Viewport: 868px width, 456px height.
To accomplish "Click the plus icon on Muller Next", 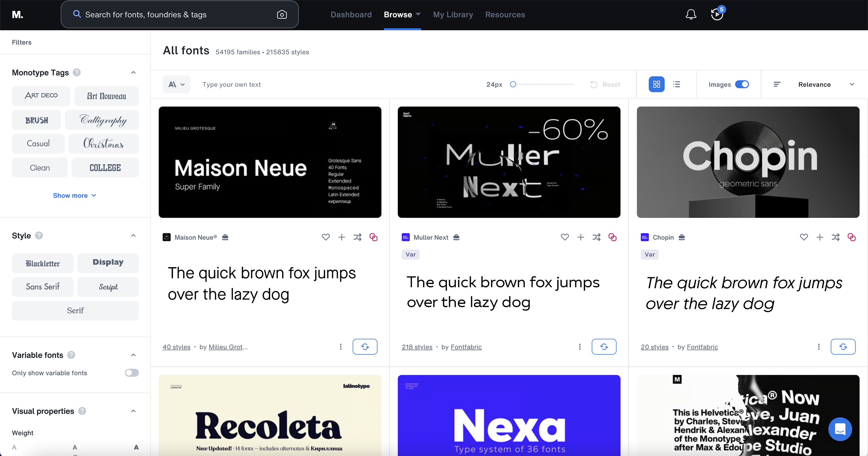I will 580,237.
